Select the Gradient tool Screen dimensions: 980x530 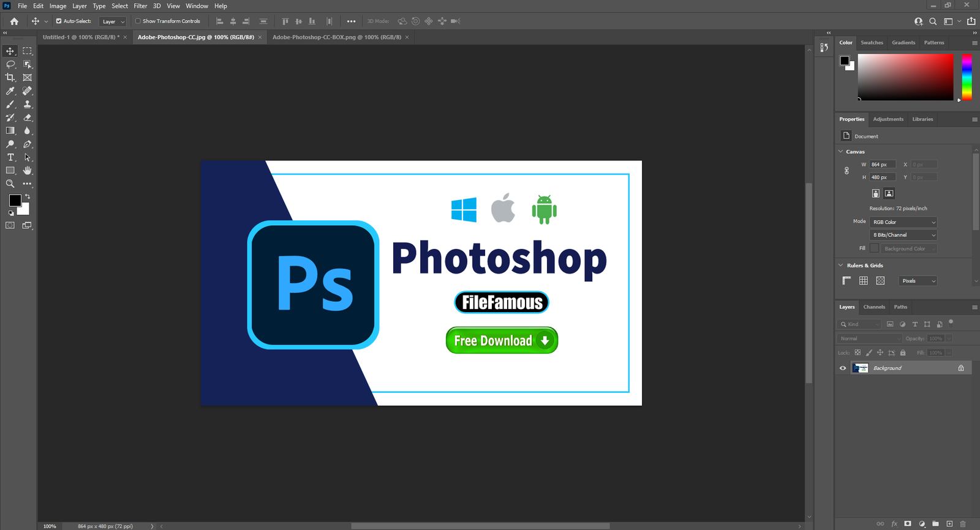pos(10,131)
